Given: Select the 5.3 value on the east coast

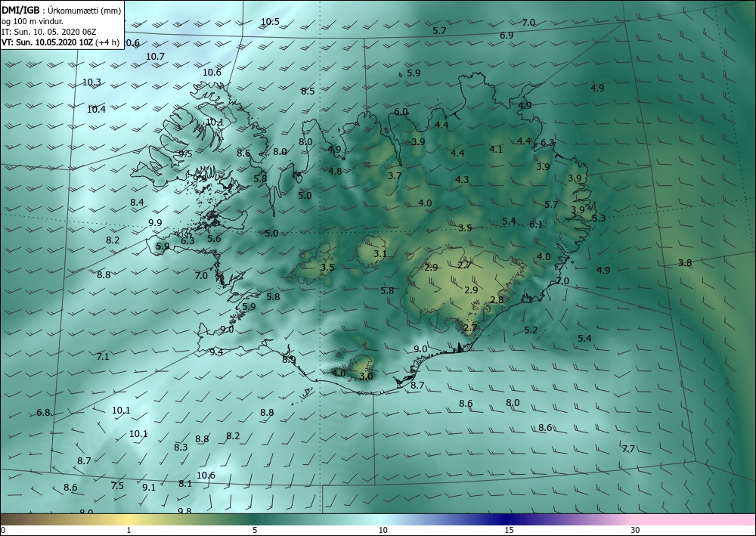Looking at the screenshot, I should 598,218.
